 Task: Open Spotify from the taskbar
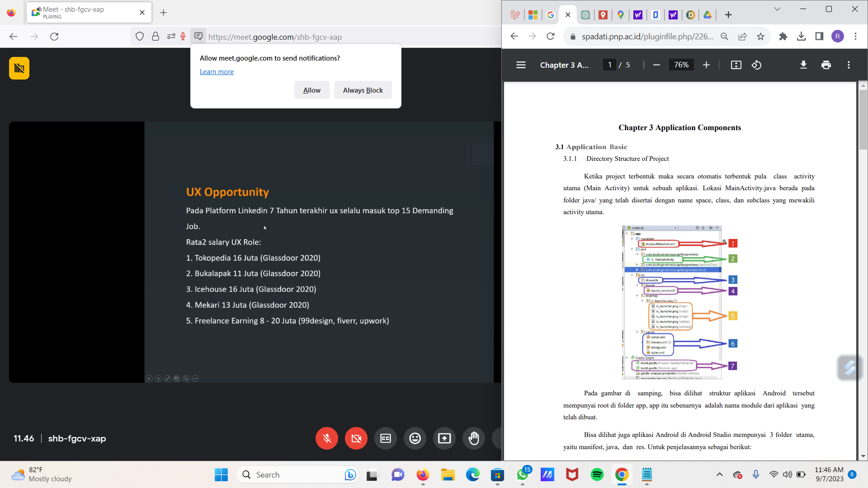[x=597, y=475]
